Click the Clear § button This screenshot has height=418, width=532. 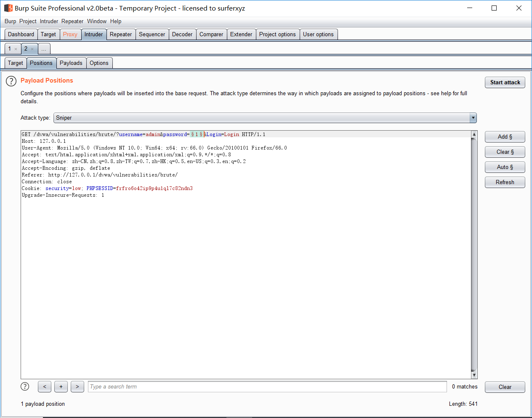(505, 152)
